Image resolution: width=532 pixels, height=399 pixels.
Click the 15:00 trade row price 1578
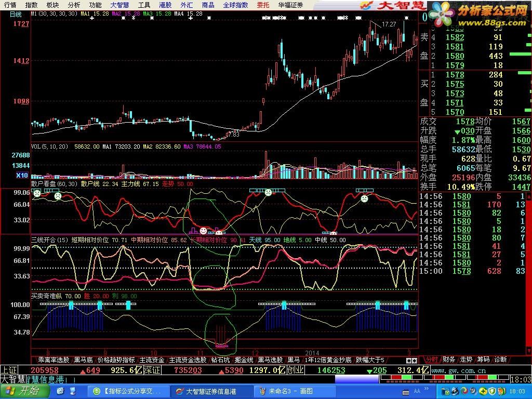point(462,271)
